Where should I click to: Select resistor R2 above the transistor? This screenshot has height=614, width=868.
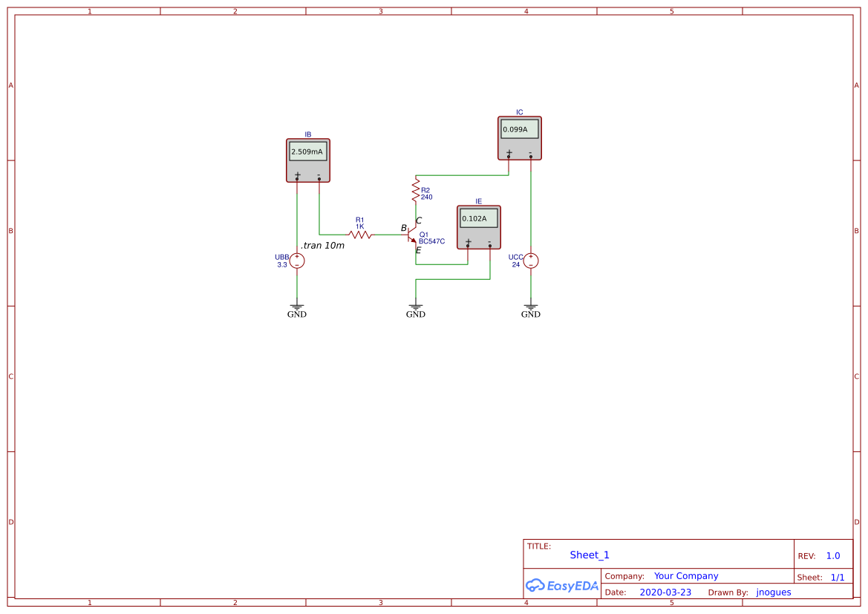tap(416, 190)
